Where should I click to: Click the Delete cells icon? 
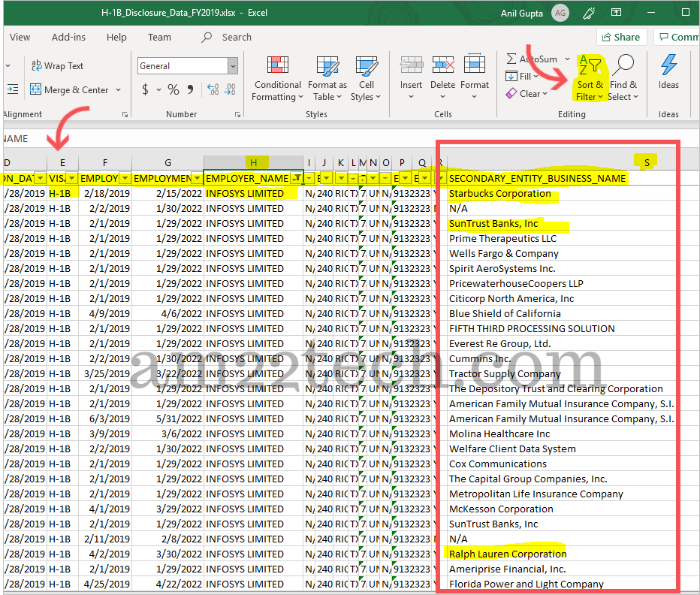[x=443, y=65]
